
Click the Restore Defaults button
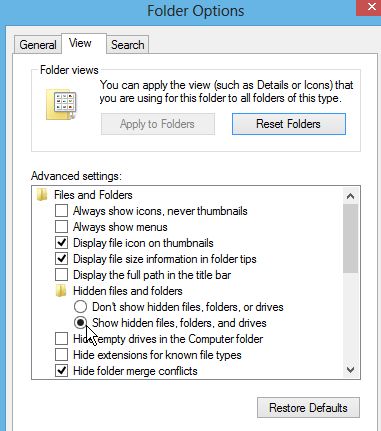[x=308, y=408]
